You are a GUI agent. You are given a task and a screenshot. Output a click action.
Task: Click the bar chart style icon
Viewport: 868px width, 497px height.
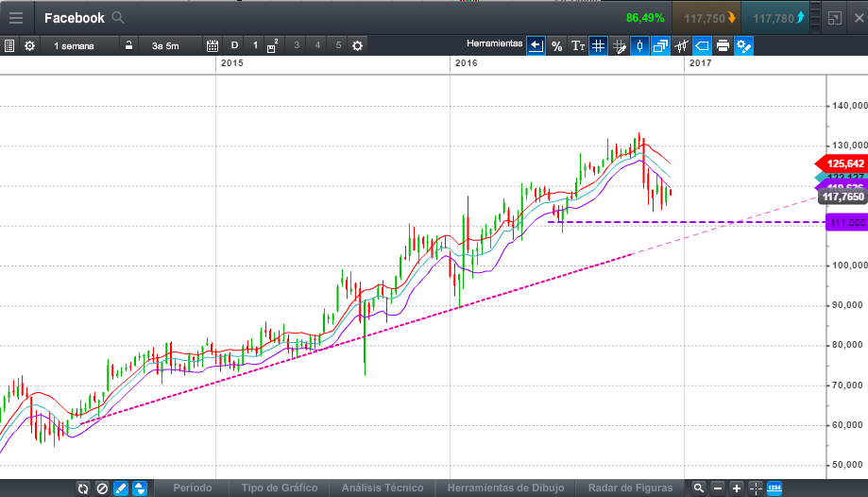point(680,45)
